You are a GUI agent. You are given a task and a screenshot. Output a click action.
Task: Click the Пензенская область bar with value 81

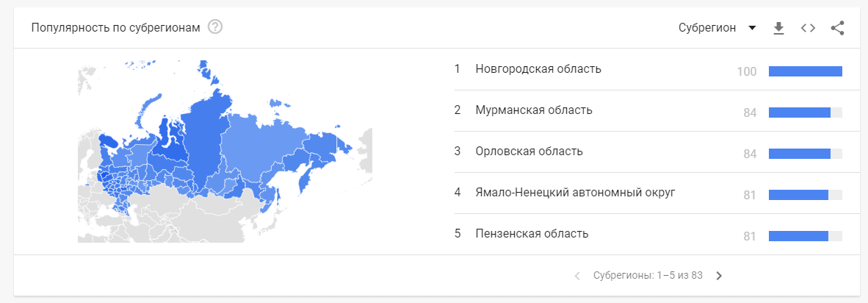[806, 236]
